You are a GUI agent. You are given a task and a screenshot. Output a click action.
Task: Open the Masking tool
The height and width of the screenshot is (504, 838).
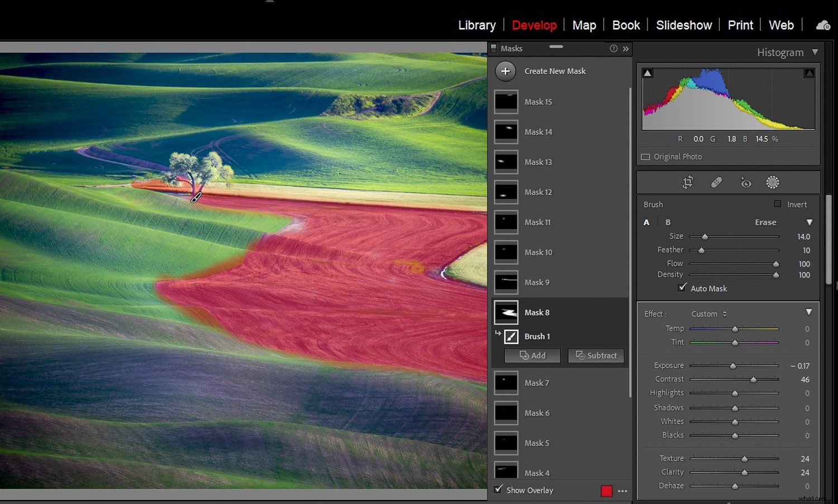[773, 182]
